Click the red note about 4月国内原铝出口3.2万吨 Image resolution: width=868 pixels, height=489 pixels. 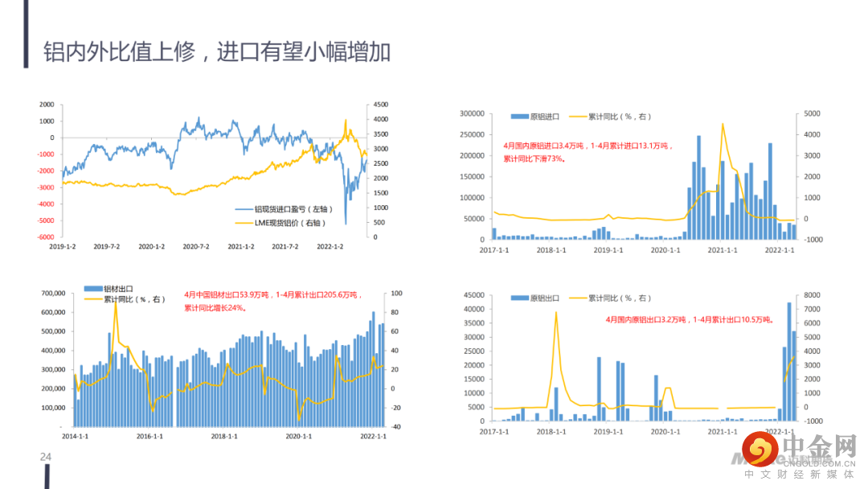690,319
